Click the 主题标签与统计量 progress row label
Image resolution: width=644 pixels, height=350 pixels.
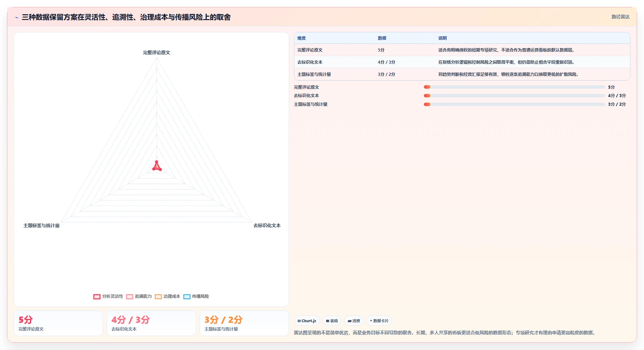coord(311,104)
